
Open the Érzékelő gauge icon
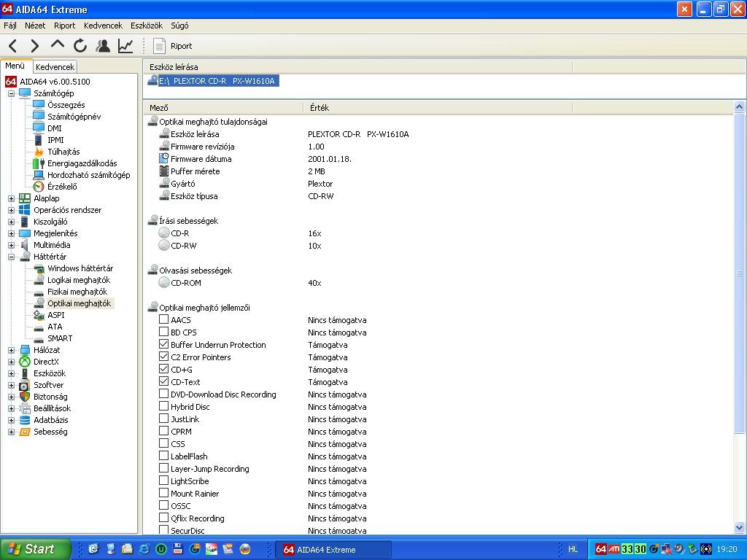(39, 187)
